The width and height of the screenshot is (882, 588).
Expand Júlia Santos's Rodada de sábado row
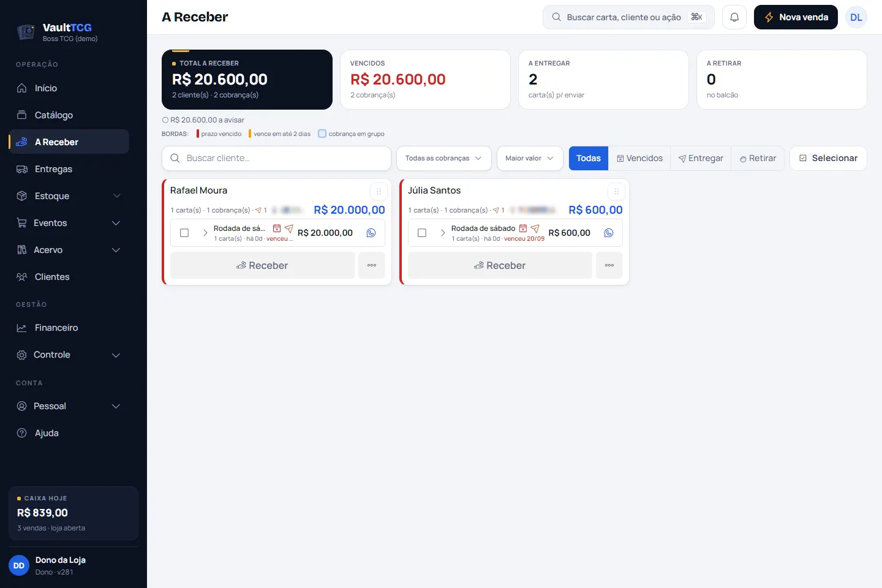(x=443, y=233)
